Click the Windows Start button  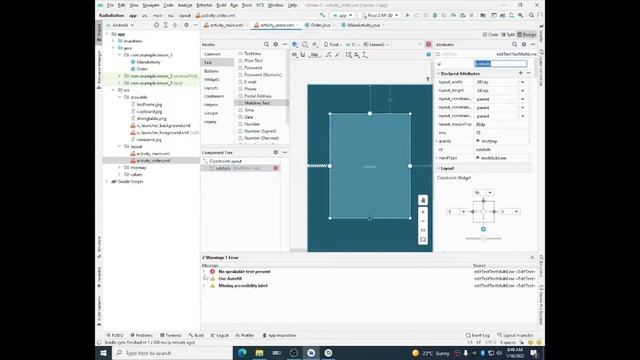[103, 353]
